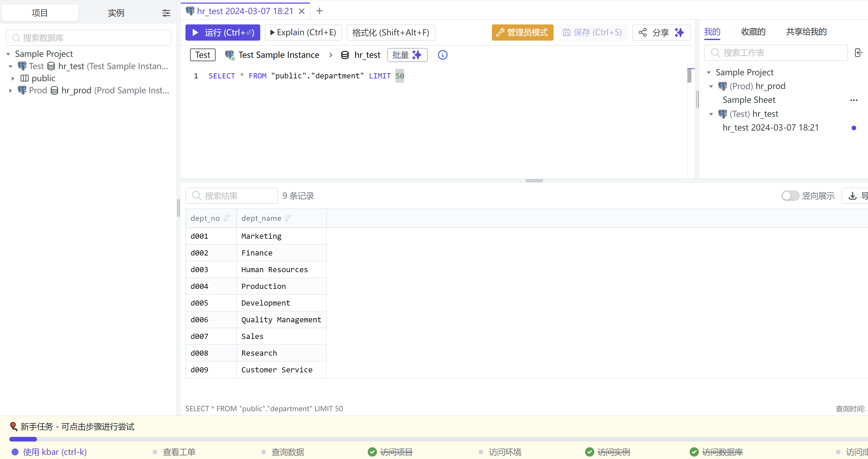Switch to the 项目 tab
The width and height of the screenshot is (868, 459).
tap(40, 13)
